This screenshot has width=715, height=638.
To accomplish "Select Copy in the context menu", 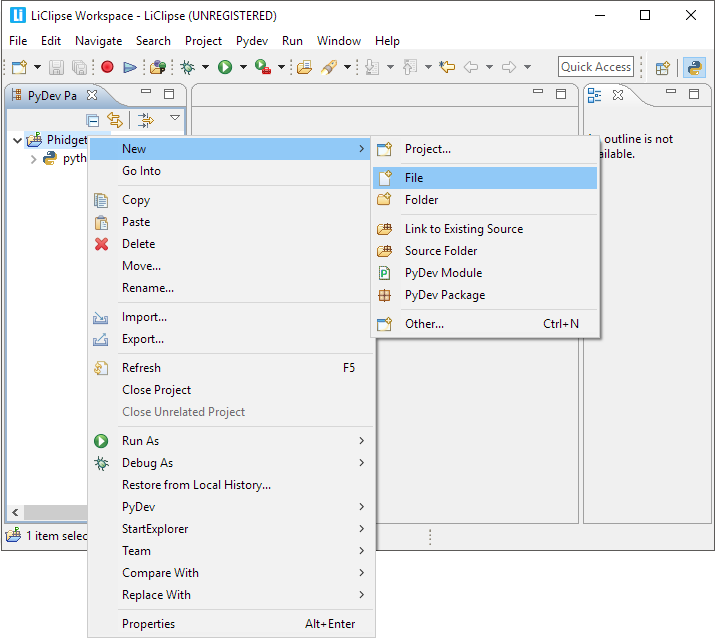I will tap(231, 200).
